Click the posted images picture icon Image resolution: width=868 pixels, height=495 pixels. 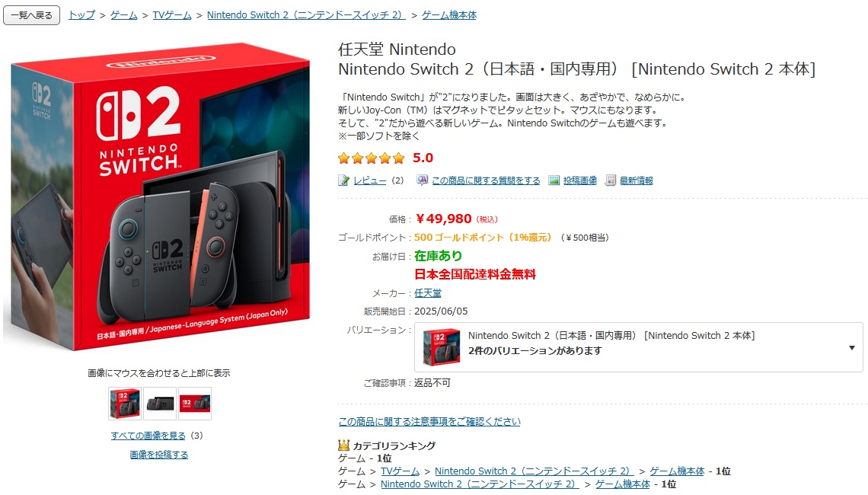click(554, 180)
